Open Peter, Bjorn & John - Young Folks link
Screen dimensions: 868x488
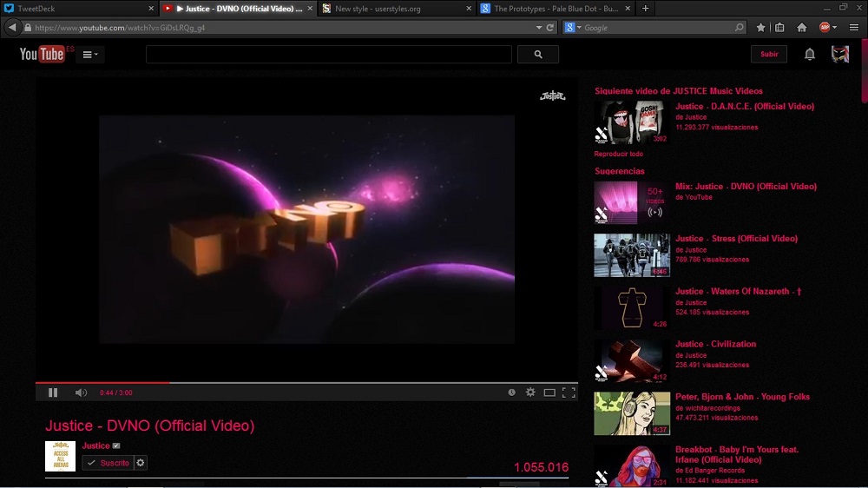pos(742,397)
